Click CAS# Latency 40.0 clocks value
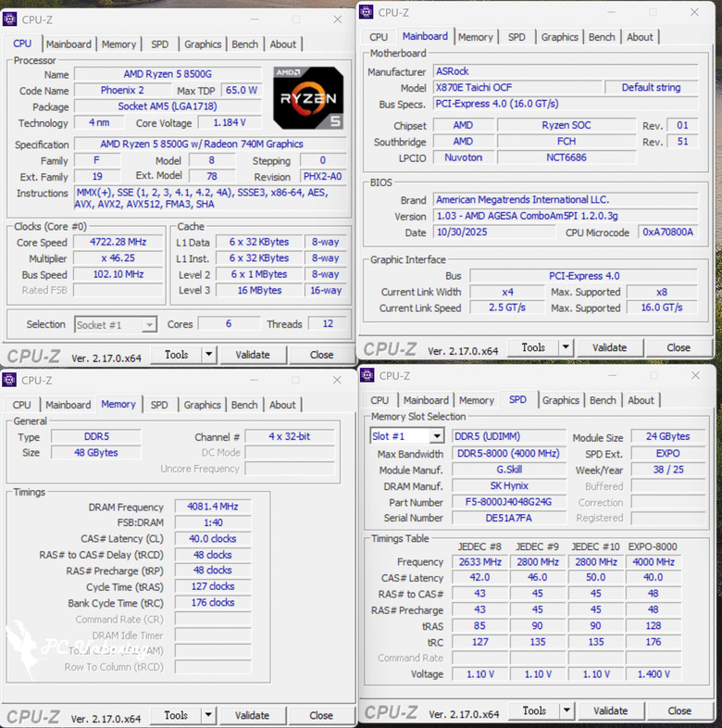The height and width of the screenshot is (728, 722). click(x=213, y=538)
